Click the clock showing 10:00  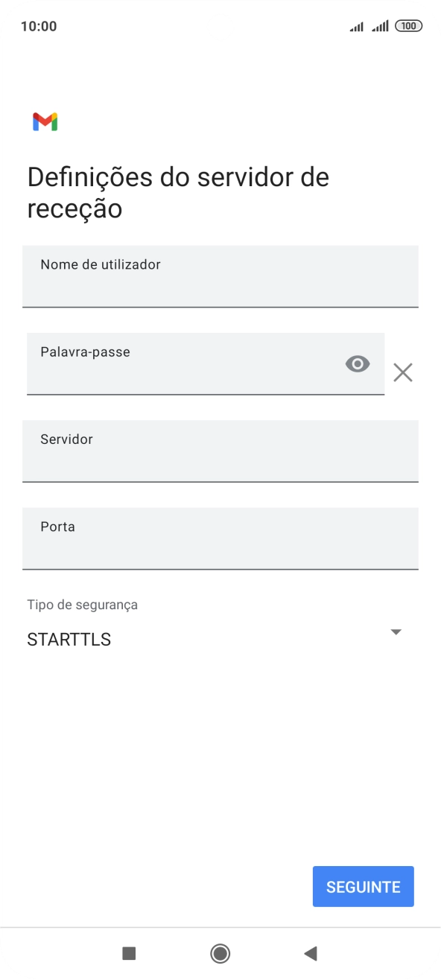(x=36, y=25)
